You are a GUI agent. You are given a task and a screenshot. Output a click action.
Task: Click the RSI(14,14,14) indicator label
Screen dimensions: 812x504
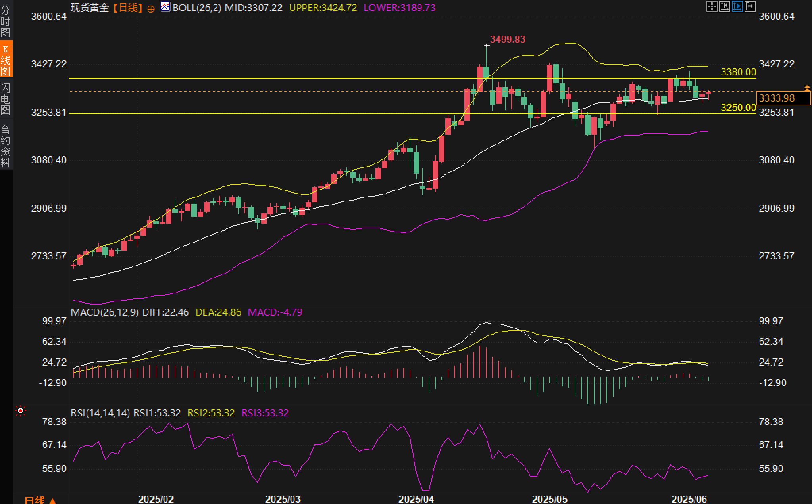pyautogui.click(x=100, y=413)
